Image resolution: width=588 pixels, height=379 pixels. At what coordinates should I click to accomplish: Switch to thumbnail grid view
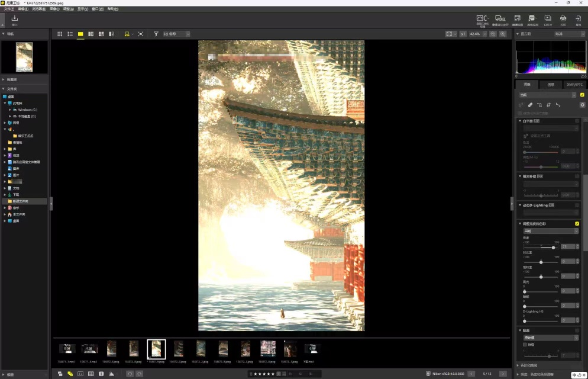point(60,34)
